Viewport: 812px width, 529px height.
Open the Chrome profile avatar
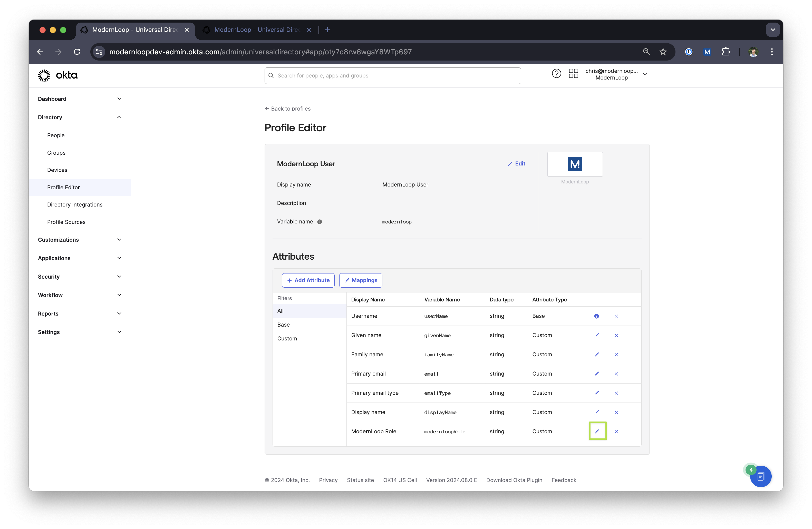pyautogui.click(x=753, y=52)
